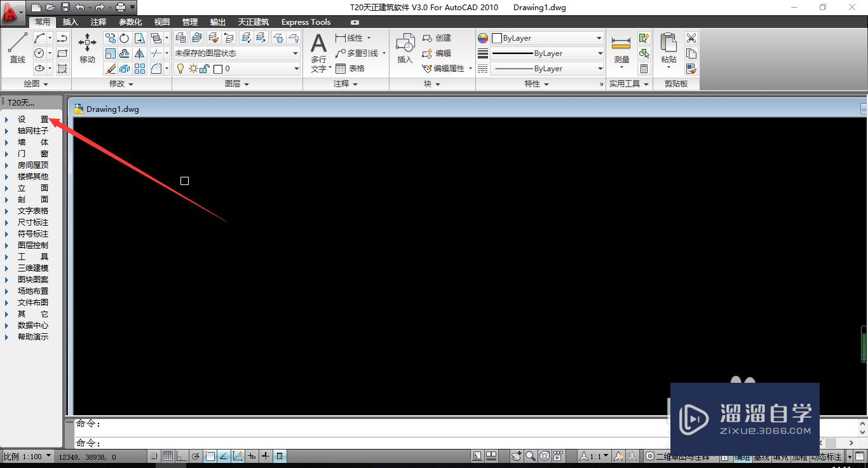This screenshot has height=468, width=868.
Task: Open the 墙体 sidebar menu
Action: tap(32, 142)
